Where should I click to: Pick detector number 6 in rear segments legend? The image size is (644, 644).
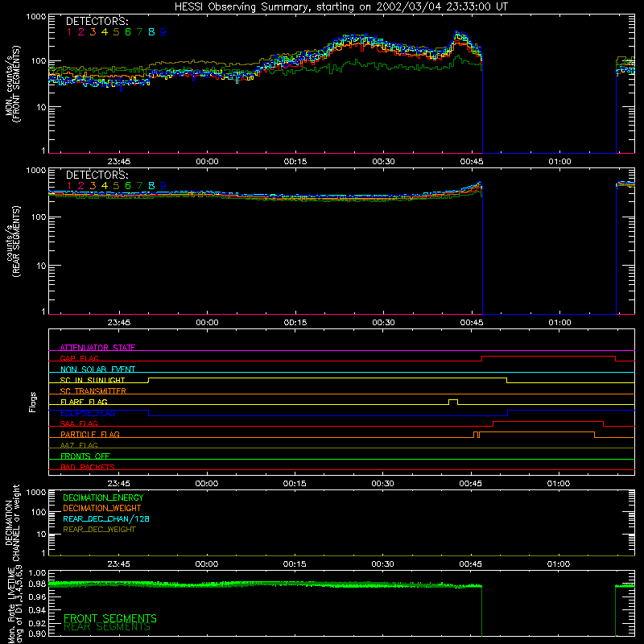coord(128,186)
